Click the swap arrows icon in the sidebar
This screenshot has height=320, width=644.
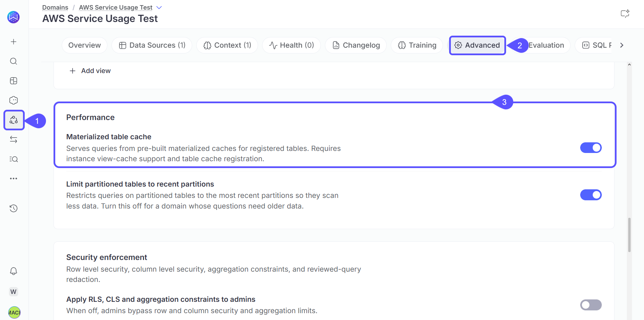click(13, 139)
